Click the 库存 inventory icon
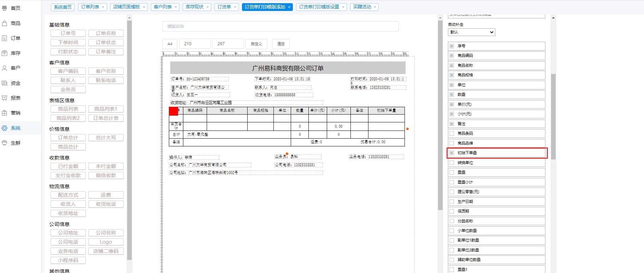The width and height of the screenshot is (644, 273). tap(5, 53)
